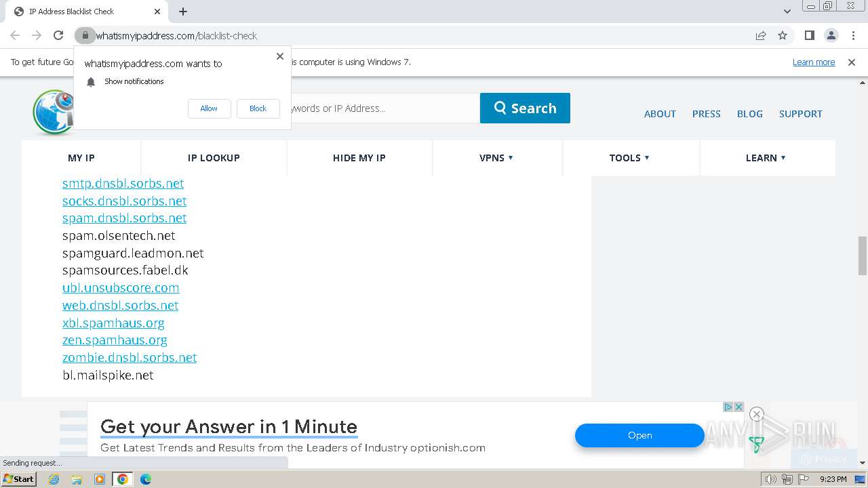Dismiss the Windows 7 info bar
This screenshot has height=488, width=868.
852,62
